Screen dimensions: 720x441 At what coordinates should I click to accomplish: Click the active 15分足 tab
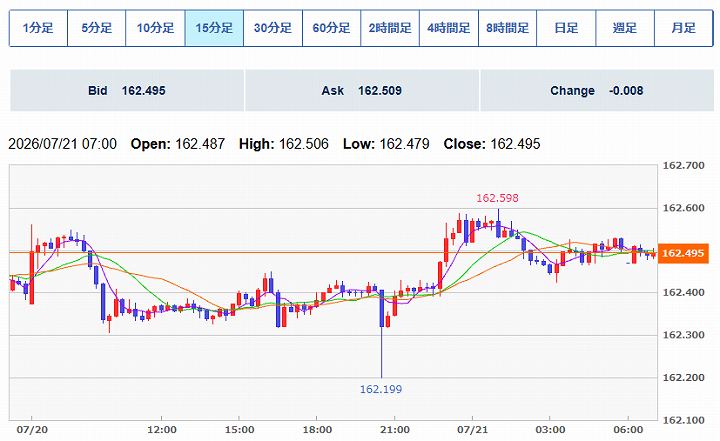pos(214,28)
